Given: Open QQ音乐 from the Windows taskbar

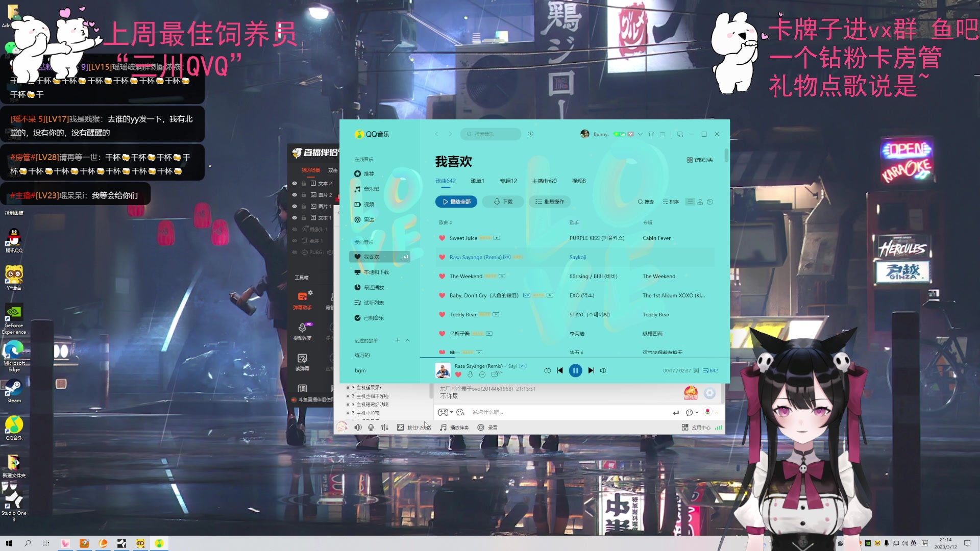Looking at the screenshot, I should 159,543.
